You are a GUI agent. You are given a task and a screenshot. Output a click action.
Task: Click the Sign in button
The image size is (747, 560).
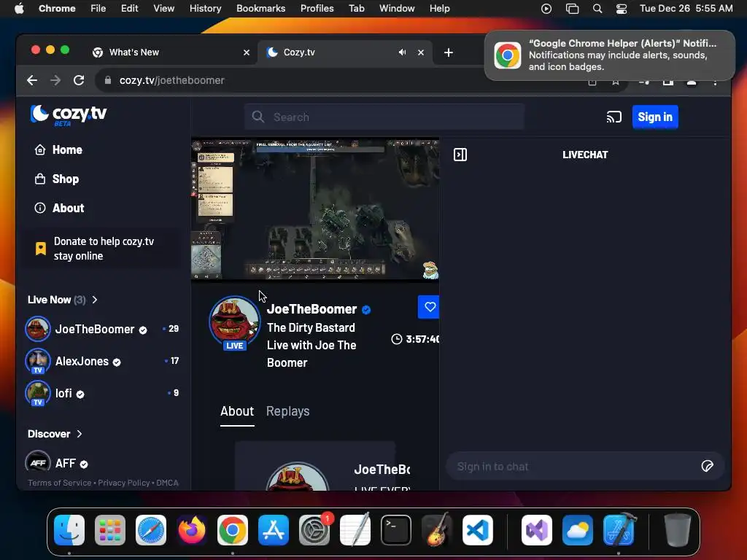(x=655, y=117)
